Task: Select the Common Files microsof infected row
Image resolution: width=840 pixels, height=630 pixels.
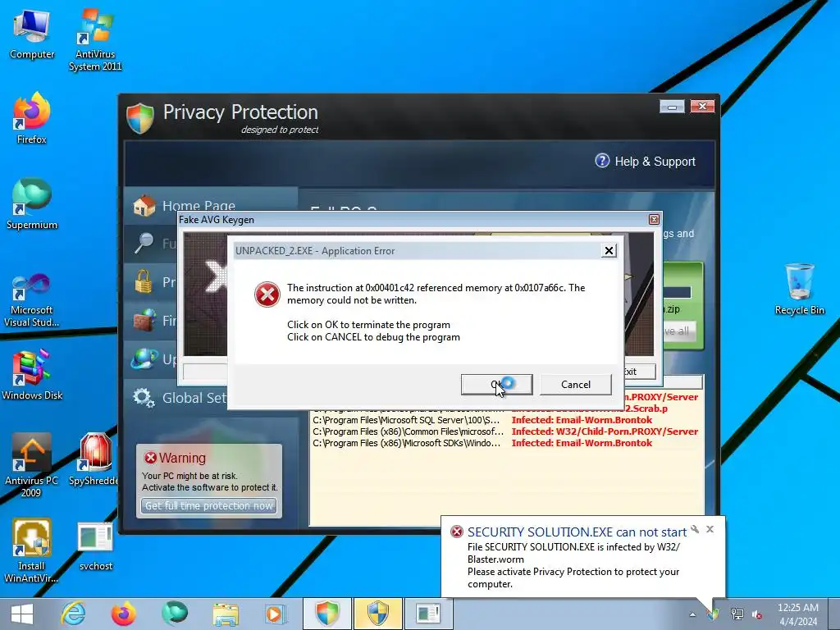Action: point(505,431)
